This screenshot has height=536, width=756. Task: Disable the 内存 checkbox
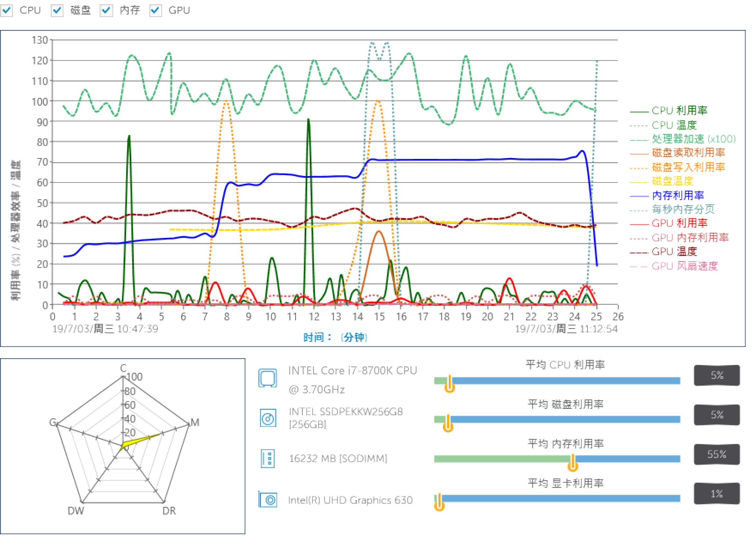tap(106, 10)
